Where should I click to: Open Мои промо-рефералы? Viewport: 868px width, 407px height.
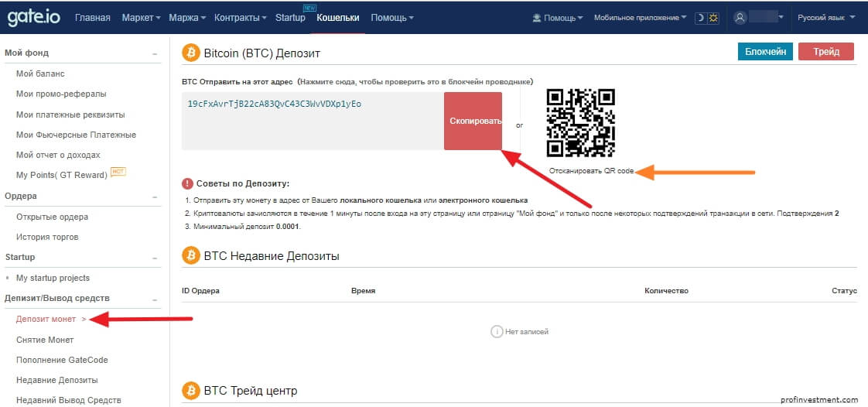tap(61, 94)
